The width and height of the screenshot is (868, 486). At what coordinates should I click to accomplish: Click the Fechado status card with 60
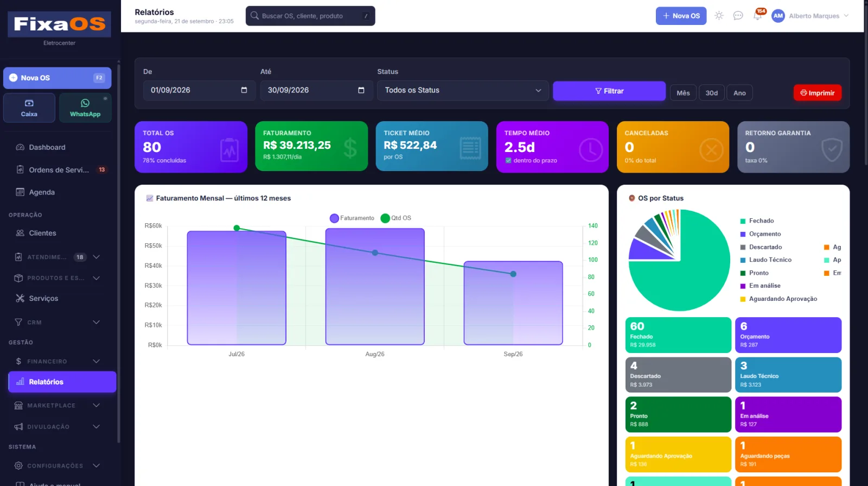coord(678,335)
